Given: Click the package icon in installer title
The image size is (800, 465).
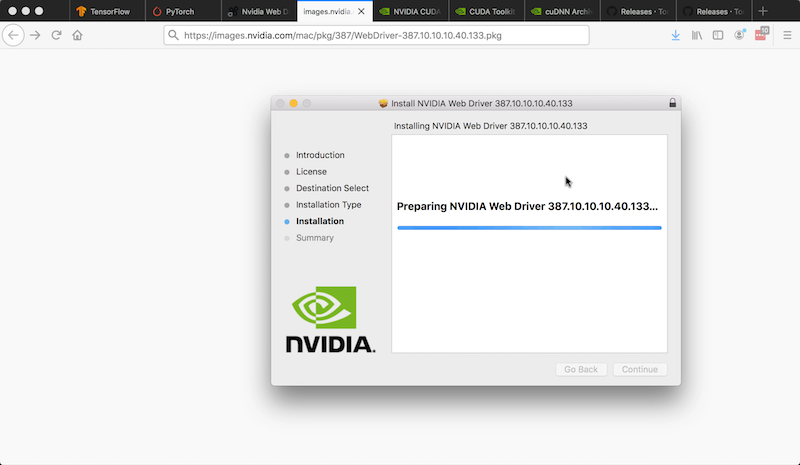Looking at the screenshot, I should tap(383, 103).
